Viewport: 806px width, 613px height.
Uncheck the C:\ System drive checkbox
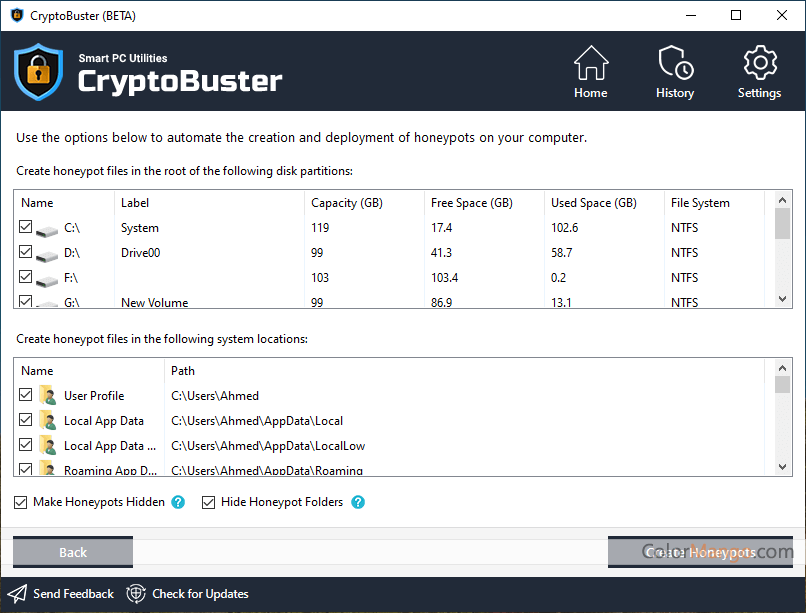click(26, 228)
